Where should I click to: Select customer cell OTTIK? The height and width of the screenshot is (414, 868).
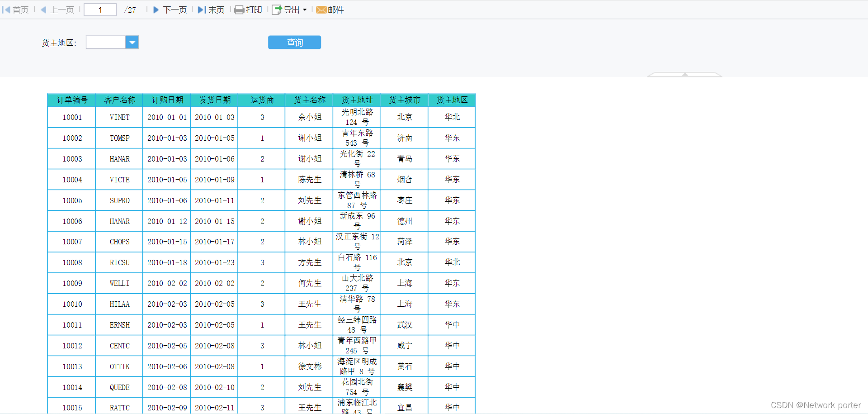119,366
